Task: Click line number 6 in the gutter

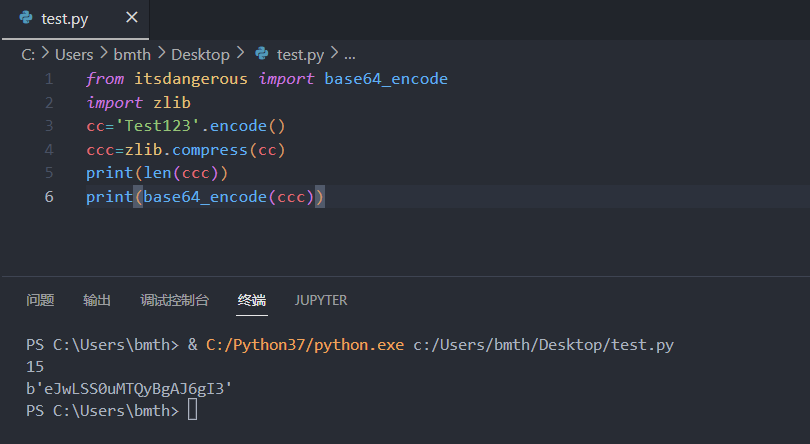Action: point(49,197)
